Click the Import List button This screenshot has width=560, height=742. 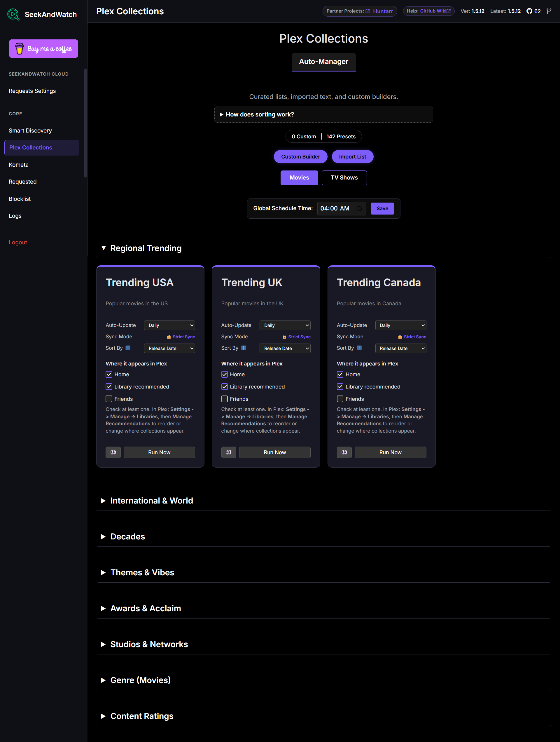[353, 157]
